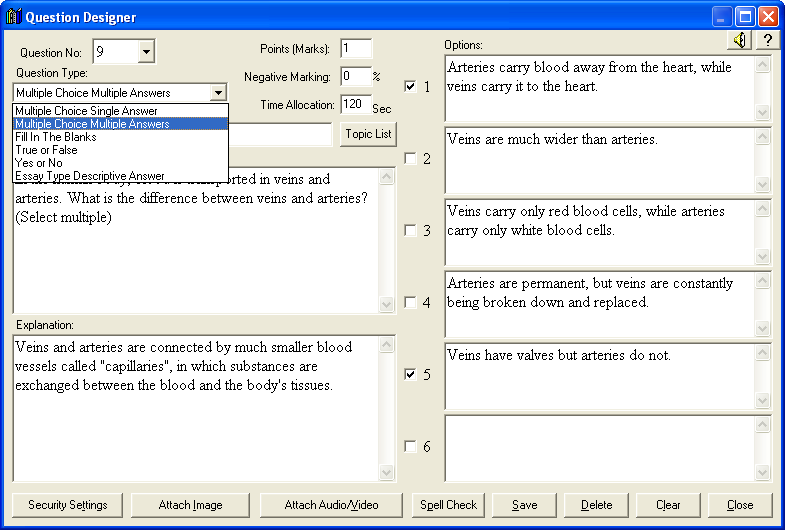Click option 5 text about valves

600,376
